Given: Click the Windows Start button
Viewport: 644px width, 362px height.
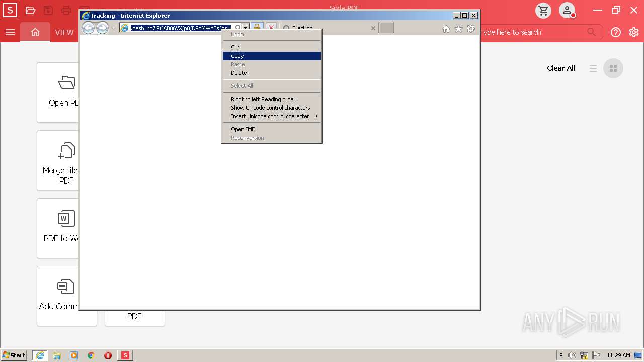Looking at the screenshot, I should [x=14, y=355].
